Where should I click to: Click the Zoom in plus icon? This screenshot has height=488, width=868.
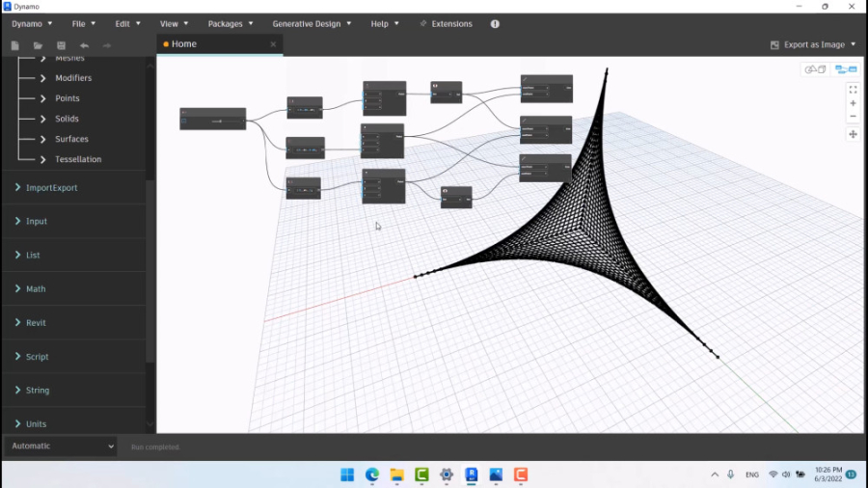(854, 103)
